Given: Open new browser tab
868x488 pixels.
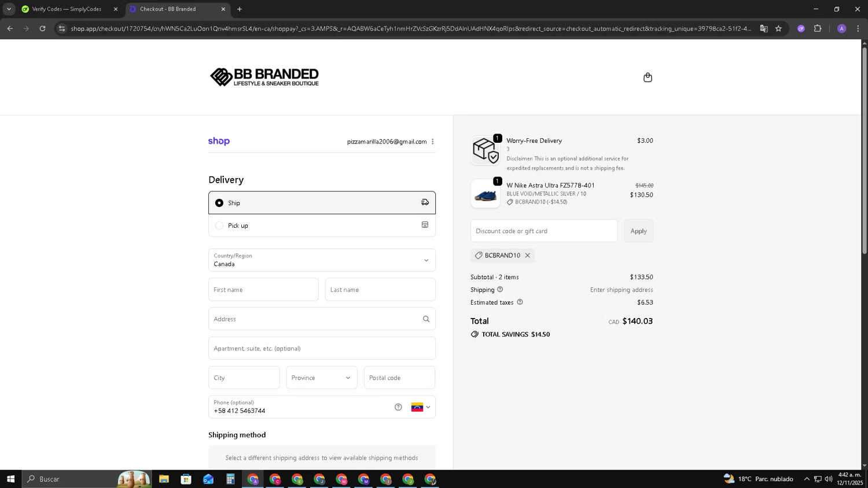Looking at the screenshot, I should (x=240, y=9).
